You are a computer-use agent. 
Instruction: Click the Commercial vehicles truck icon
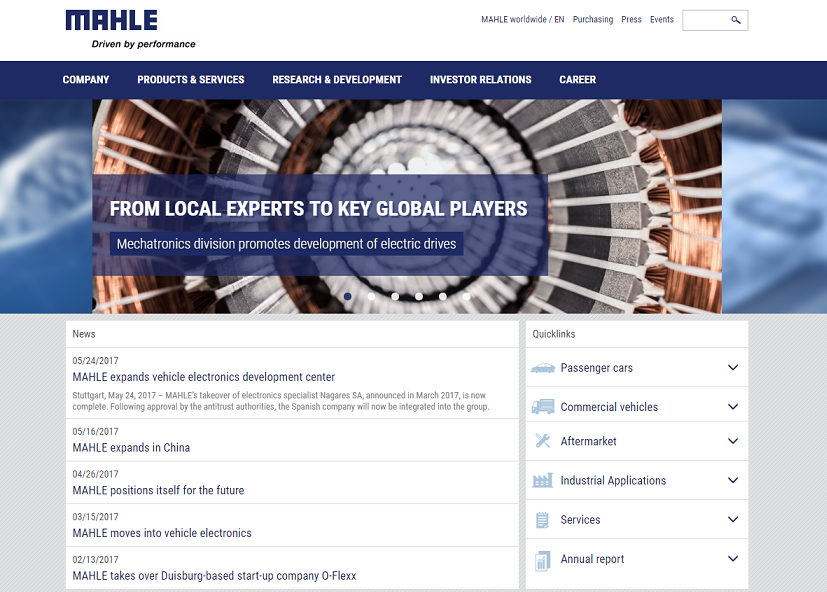tap(543, 407)
